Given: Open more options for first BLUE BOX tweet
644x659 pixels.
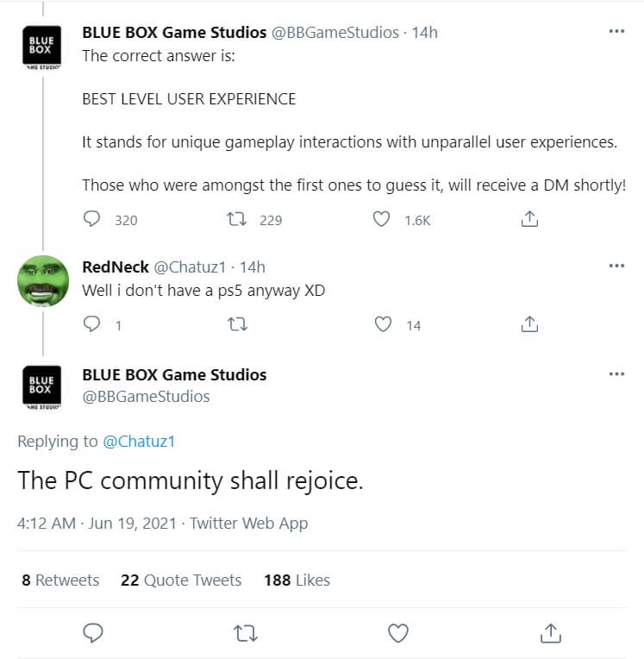Looking at the screenshot, I should (x=616, y=31).
